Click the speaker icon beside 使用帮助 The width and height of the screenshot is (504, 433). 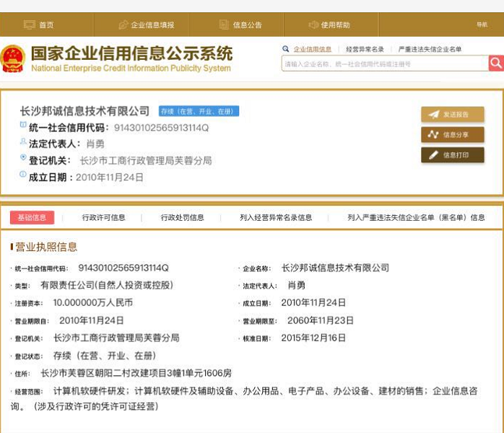[313, 25]
